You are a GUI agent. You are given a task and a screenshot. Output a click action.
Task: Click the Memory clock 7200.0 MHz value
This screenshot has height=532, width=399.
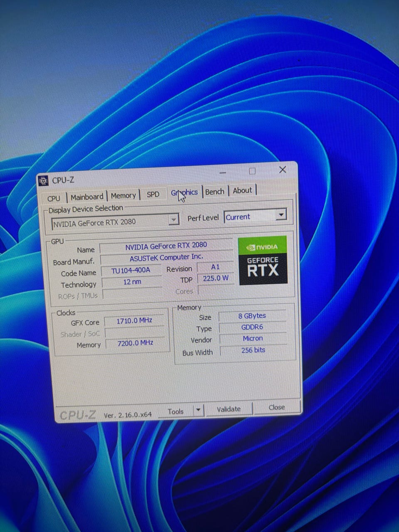(135, 343)
